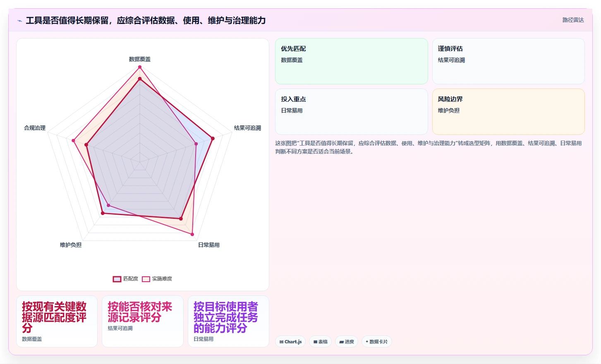This screenshot has width=601, height=364.
Task: Select the 实施难度 data point on 日常易用 axis
Action: click(192, 235)
